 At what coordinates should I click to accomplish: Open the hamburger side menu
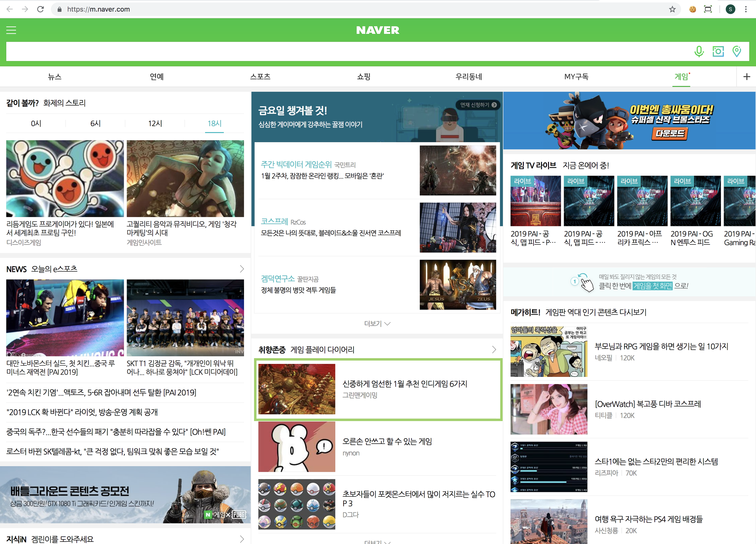(x=11, y=30)
